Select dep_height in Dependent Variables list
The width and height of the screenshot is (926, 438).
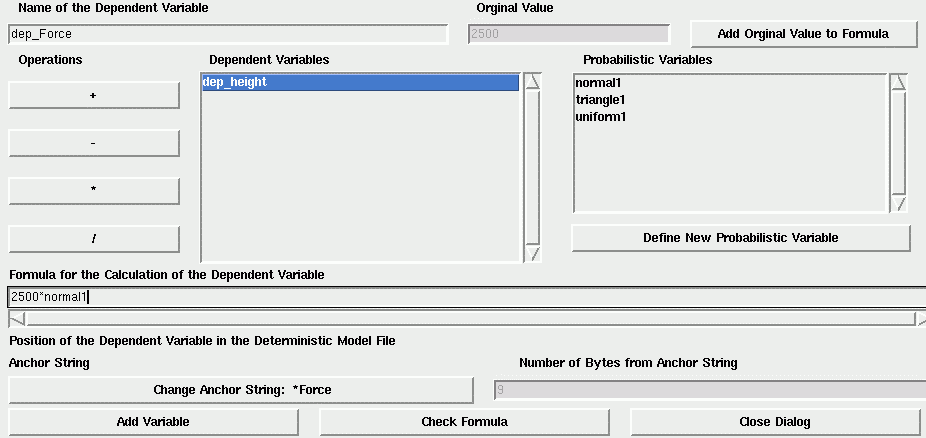[360, 82]
